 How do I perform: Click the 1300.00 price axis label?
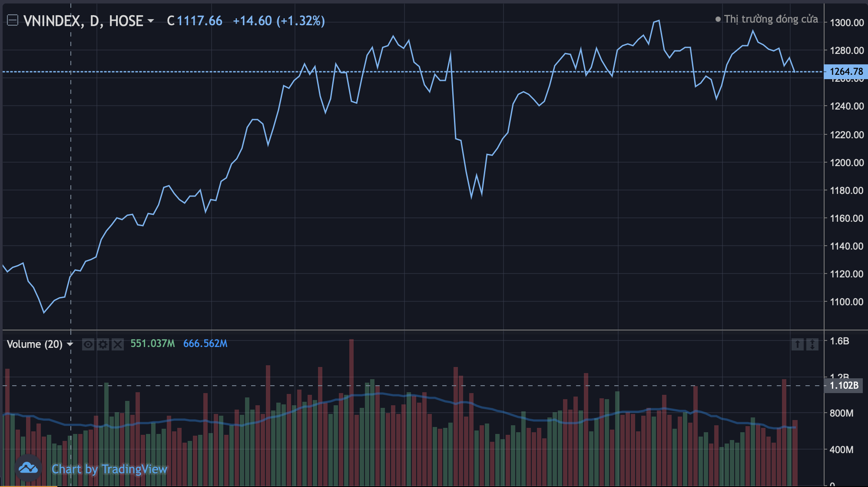[x=847, y=23]
